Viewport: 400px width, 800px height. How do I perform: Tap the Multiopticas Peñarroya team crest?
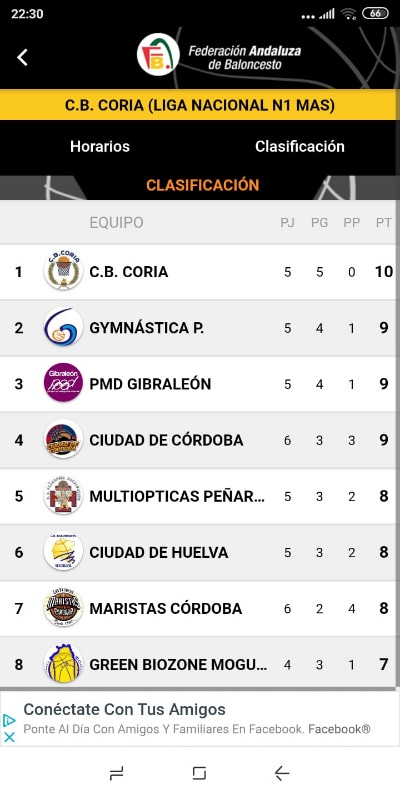(63, 495)
